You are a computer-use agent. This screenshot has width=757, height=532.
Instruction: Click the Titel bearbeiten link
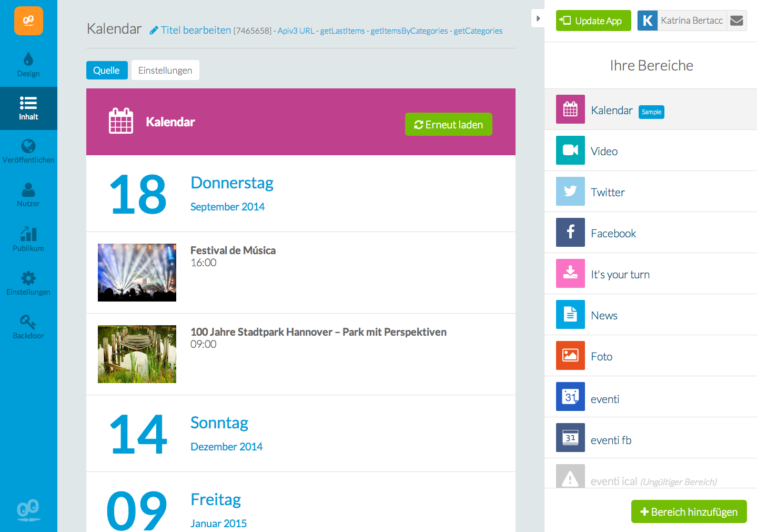[190, 31]
